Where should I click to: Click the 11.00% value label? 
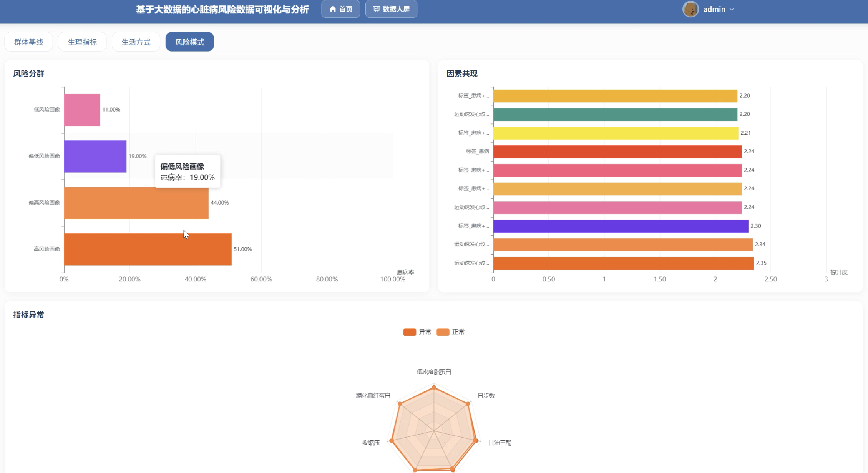pyautogui.click(x=111, y=110)
